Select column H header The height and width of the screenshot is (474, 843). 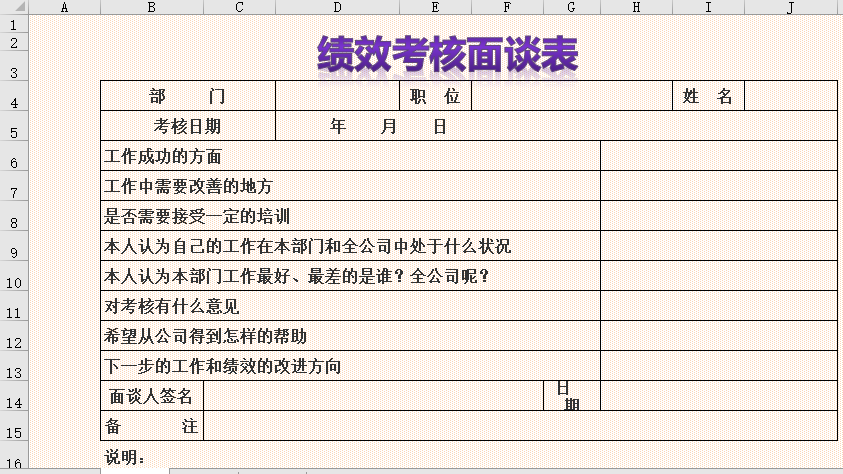pos(636,7)
